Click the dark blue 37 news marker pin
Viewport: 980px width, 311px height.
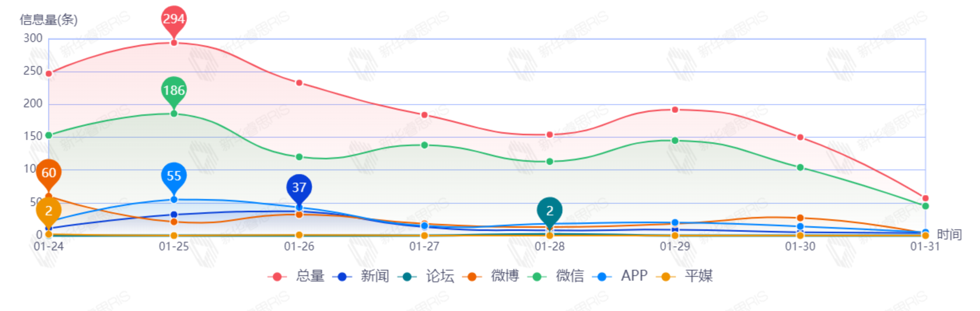299,187
